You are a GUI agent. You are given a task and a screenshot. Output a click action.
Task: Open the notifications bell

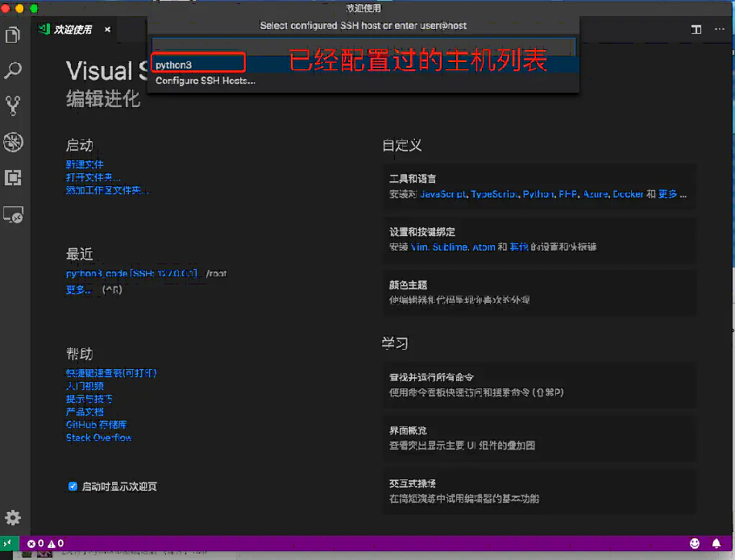[716, 543]
